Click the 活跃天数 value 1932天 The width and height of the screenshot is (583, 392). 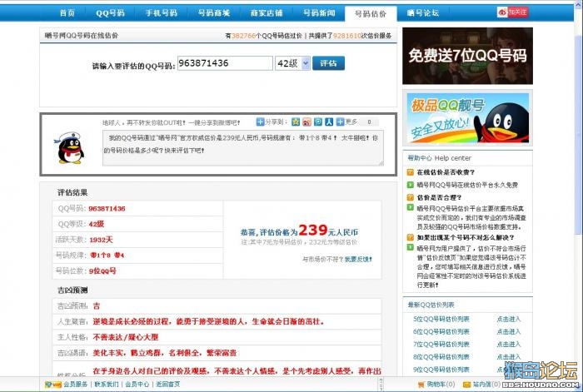point(101,240)
